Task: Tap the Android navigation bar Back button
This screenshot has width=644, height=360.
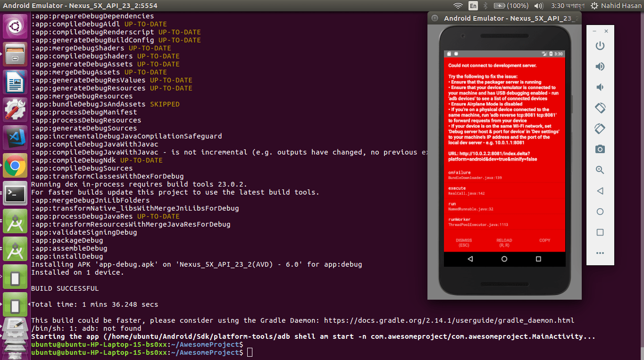Action: pyautogui.click(x=470, y=259)
